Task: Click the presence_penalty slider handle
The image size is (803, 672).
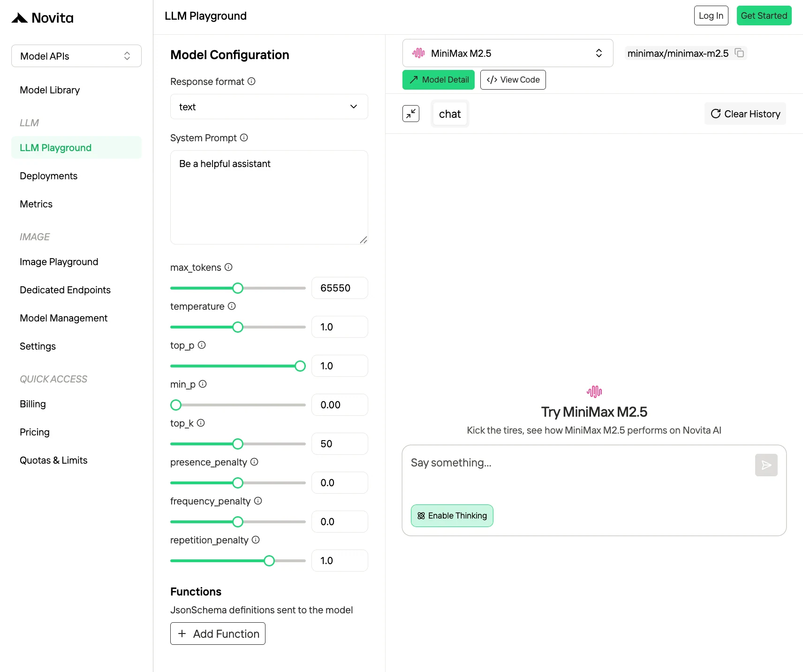Action: [238, 483]
